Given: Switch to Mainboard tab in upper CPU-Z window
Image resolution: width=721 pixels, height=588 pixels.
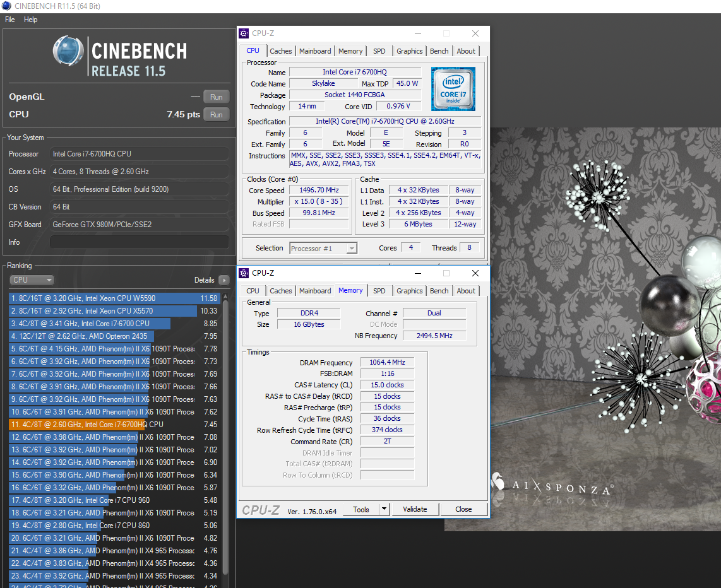Looking at the screenshot, I should tap(315, 51).
